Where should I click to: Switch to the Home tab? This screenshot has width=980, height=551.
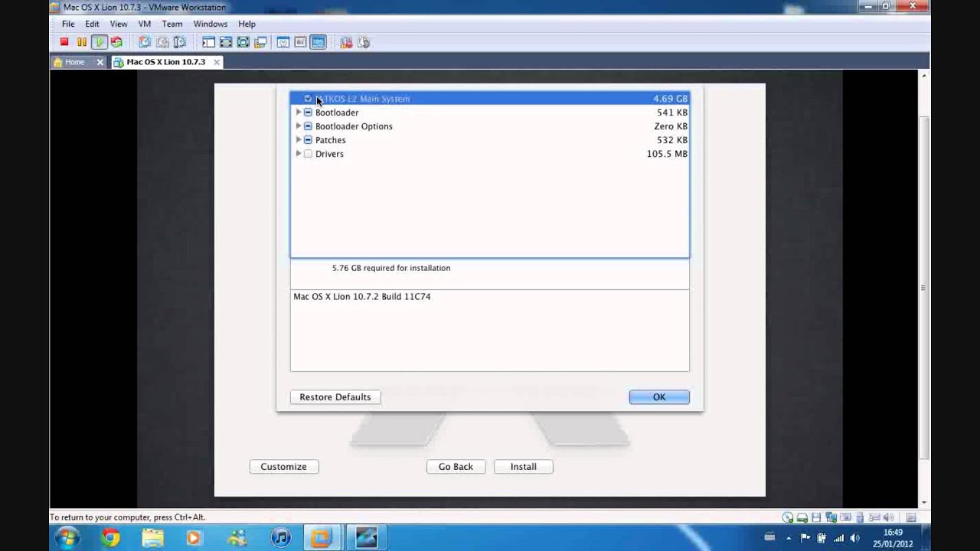click(74, 62)
